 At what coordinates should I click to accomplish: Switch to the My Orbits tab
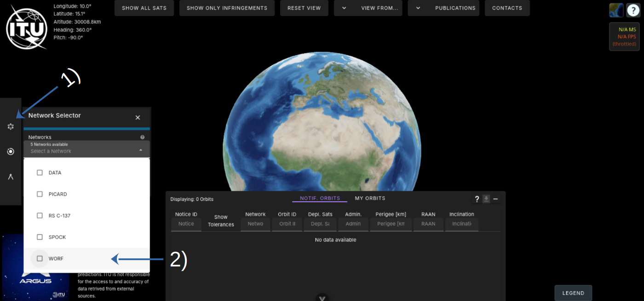pos(370,199)
